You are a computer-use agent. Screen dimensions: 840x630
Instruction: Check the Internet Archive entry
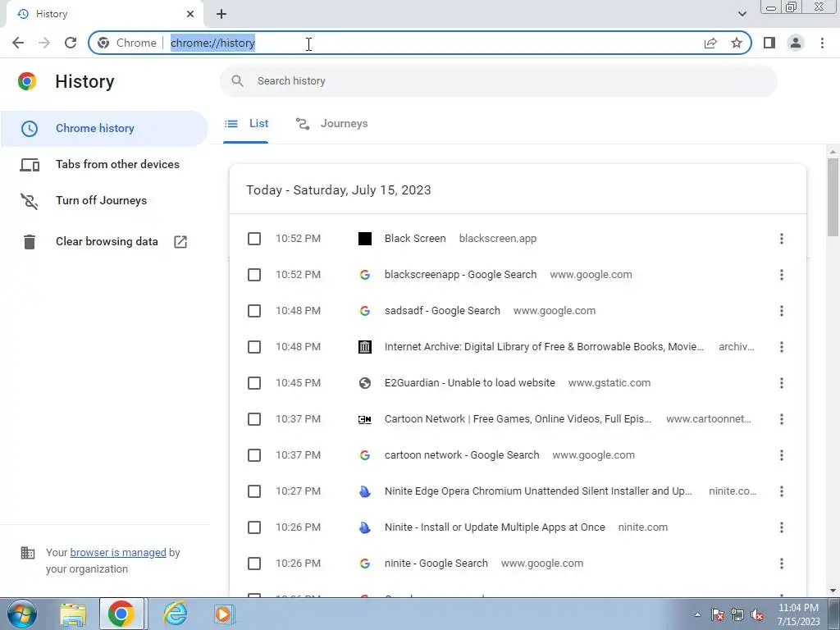point(254,347)
